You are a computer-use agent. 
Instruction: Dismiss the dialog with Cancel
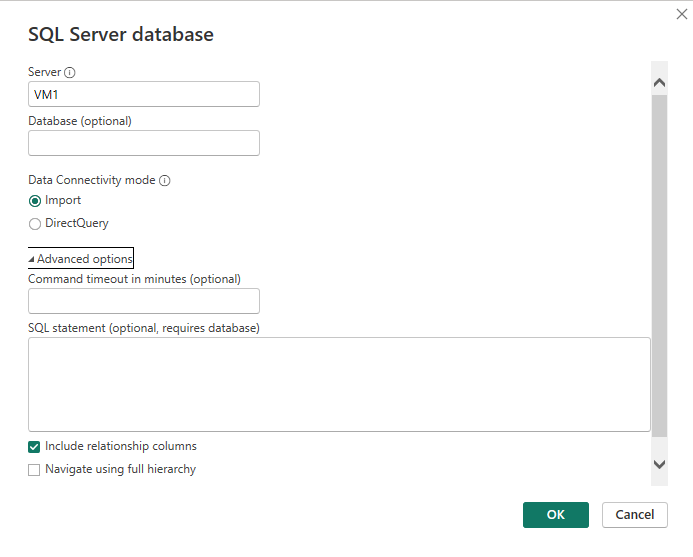635,515
